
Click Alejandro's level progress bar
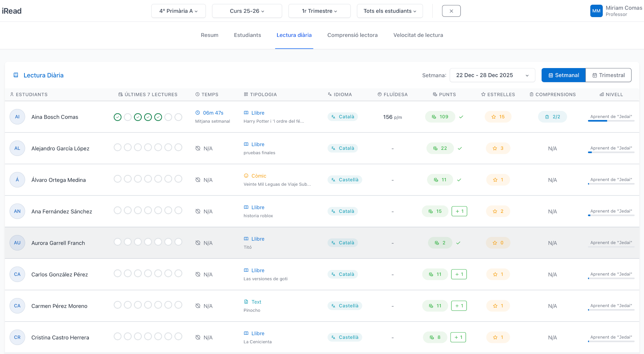[611, 152]
